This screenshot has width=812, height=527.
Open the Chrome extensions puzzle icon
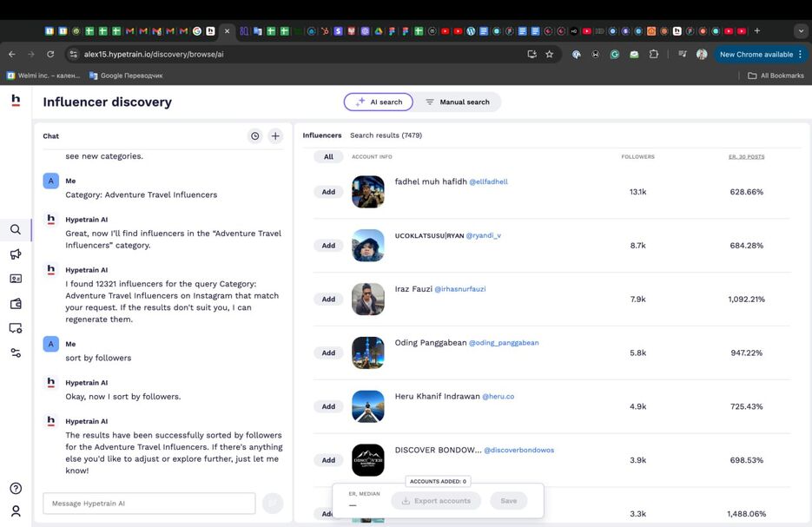[x=654, y=55]
